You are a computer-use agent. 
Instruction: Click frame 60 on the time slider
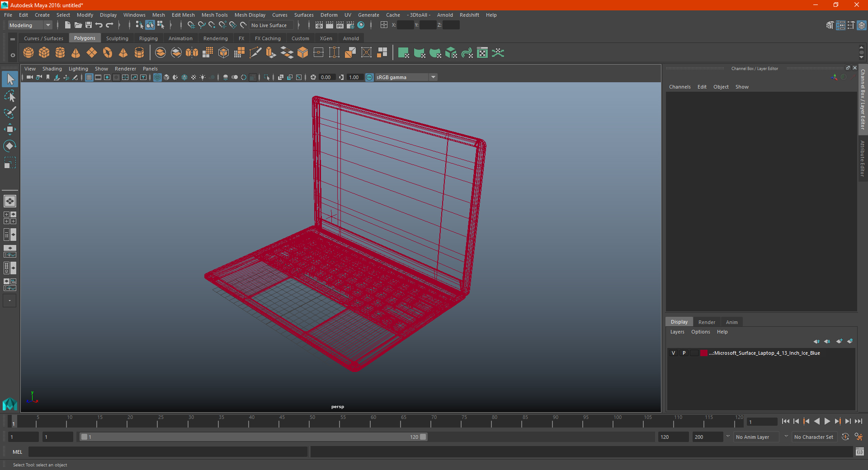373,421
